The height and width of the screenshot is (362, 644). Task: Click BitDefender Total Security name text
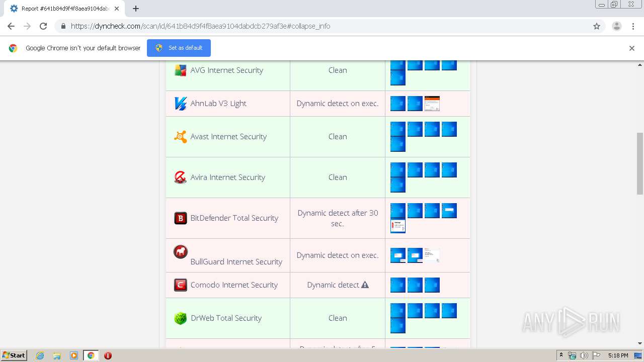point(234,218)
